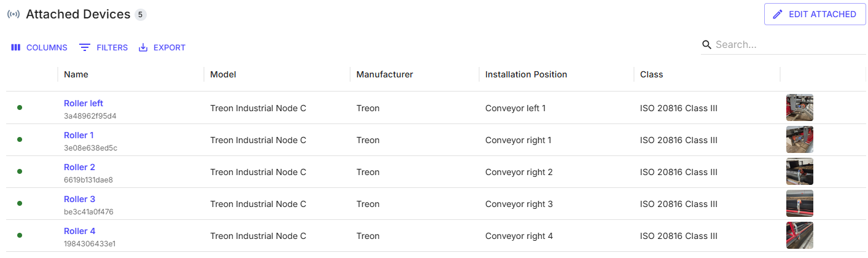Viewport: 868px width, 258px height.
Task: Click the green status dot for Roller left
Action: [20, 107]
